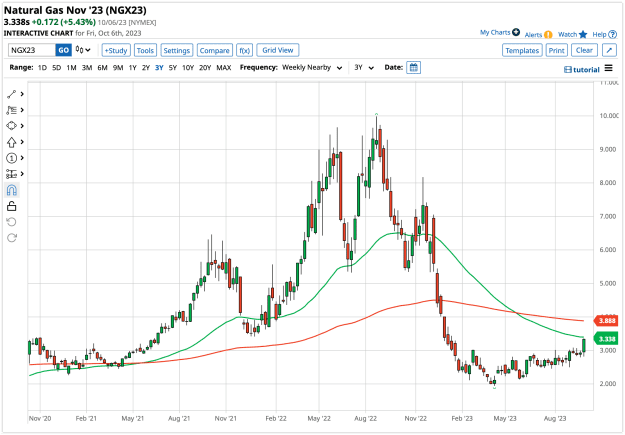Select the 5D range
The height and width of the screenshot is (435, 625).
coord(57,68)
